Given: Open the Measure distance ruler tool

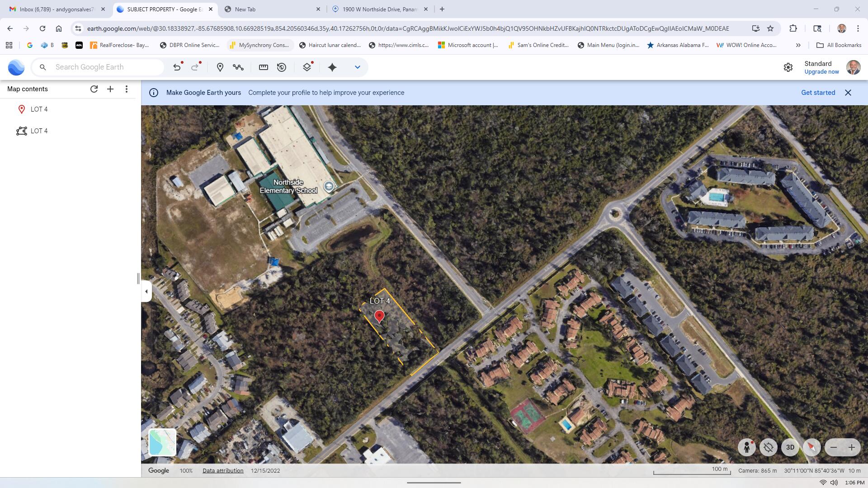Looking at the screenshot, I should (x=264, y=67).
